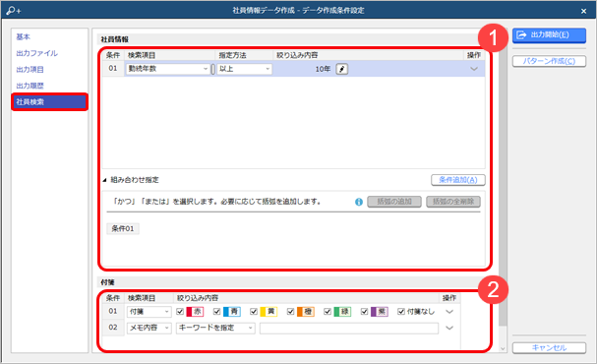Uncheck the 赤 sticky note checkbox
Screen dimensions: 597x364
(180, 312)
